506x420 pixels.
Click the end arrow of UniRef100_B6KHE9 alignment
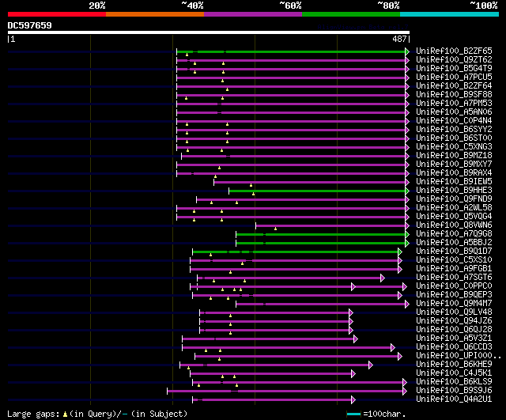click(371, 365)
